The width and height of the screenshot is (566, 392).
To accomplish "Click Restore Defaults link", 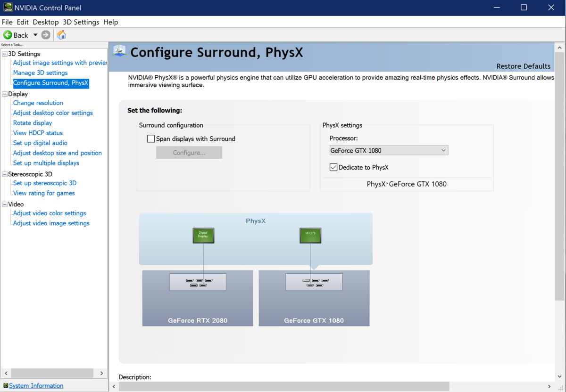I will coord(524,66).
